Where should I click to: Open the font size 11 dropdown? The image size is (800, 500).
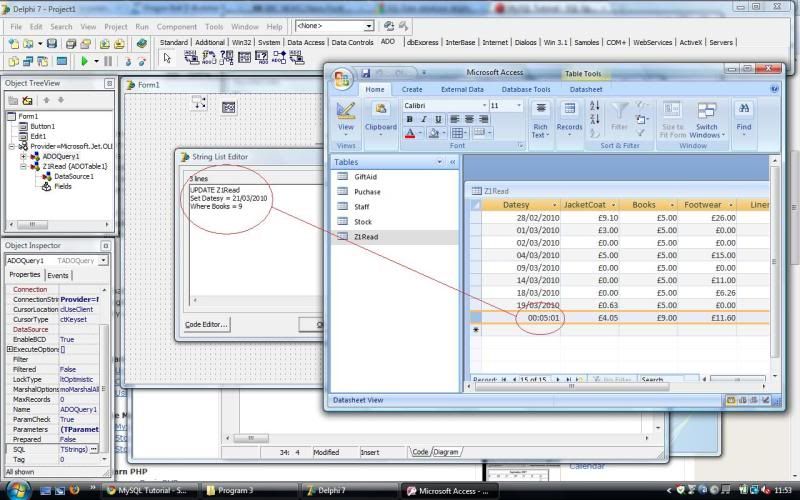[519, 106]
